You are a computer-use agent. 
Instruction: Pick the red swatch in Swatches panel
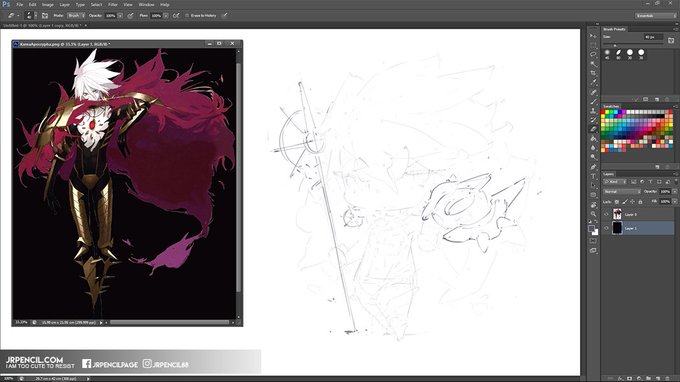pos(603,112)
